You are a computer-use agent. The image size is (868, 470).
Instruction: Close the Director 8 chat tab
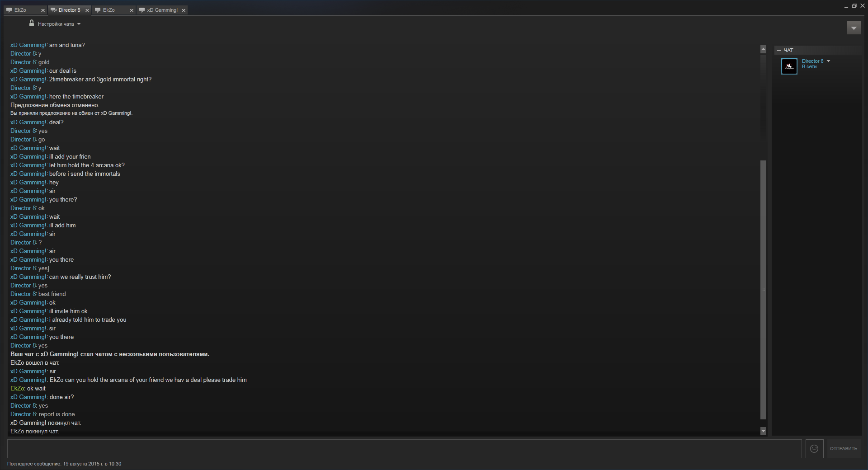[87, 10]
